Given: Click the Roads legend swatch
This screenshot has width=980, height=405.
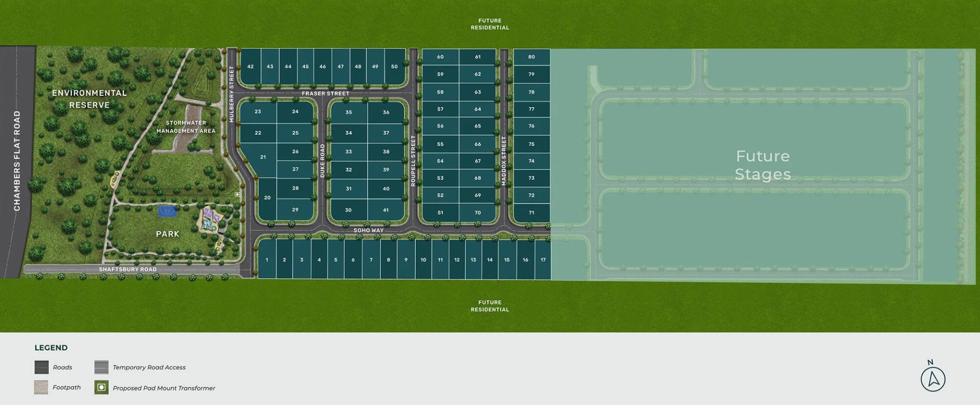Looking at the screenshot, I should (x=41, y=367).
